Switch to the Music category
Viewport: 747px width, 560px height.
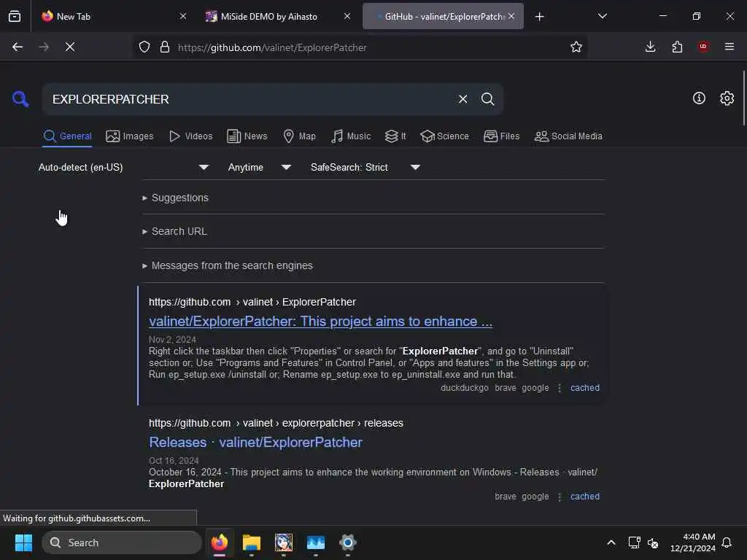point(351,136)
